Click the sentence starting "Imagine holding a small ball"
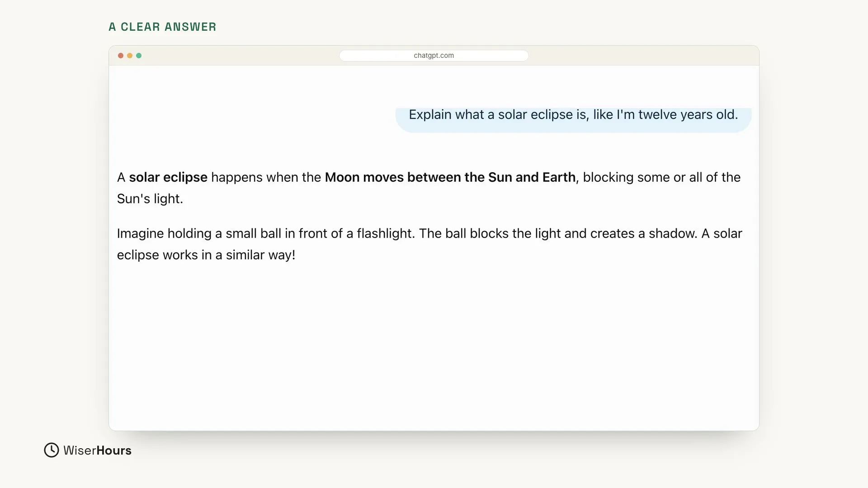Screen dimensions: 868x488 pyautogui.click(x=266, y=234)
